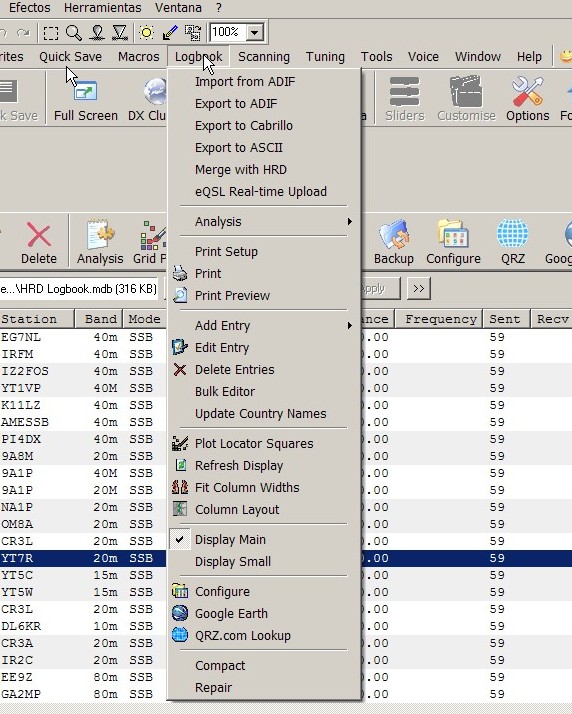Click the sun brightness icon in toolbar

(147, 33)
